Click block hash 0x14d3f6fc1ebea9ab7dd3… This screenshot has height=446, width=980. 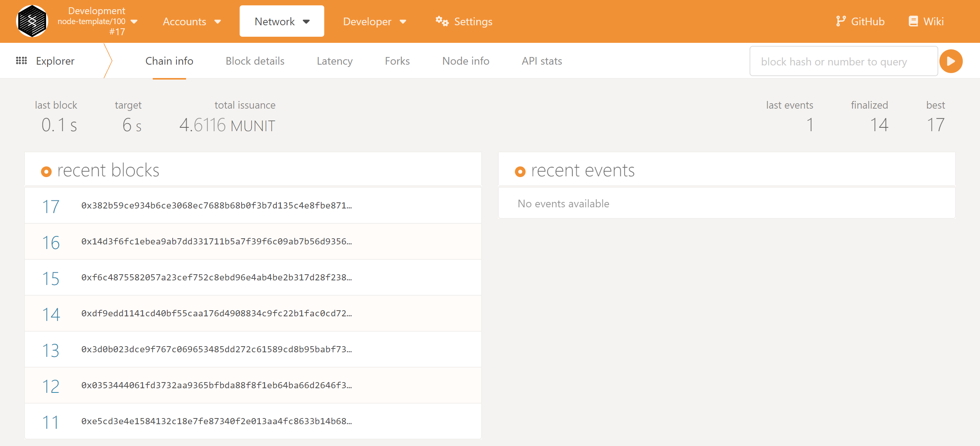tap(216, 241)
